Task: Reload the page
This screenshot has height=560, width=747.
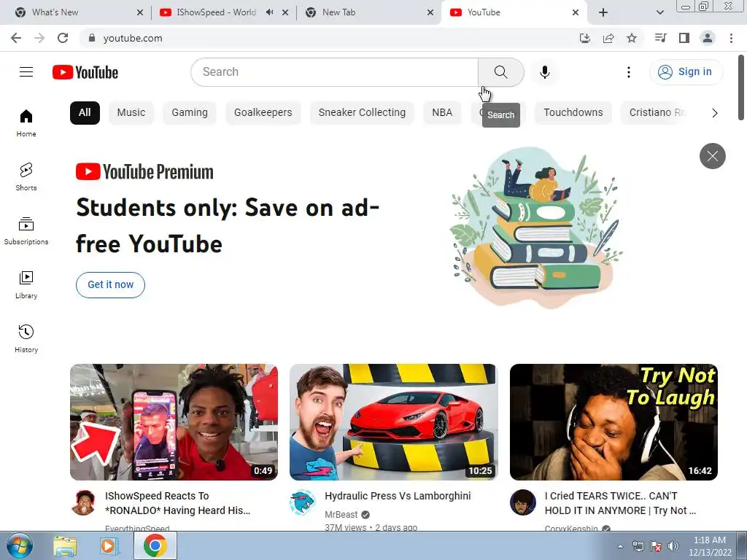Action: (x=63, y=38)
